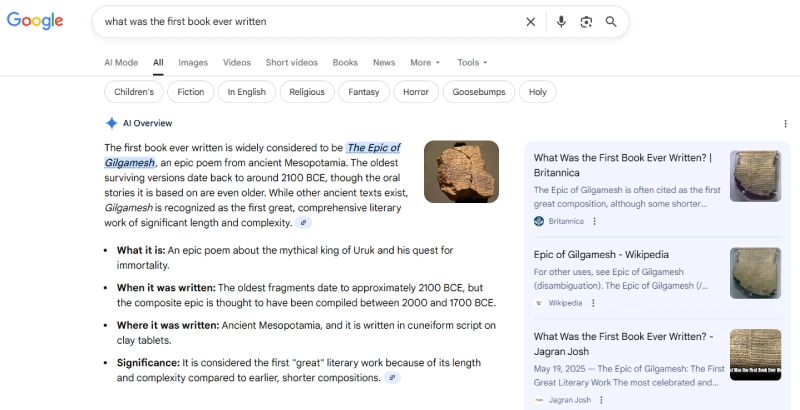
Task: Clear the search query with the X icon
Action: [x=531, y=21]
